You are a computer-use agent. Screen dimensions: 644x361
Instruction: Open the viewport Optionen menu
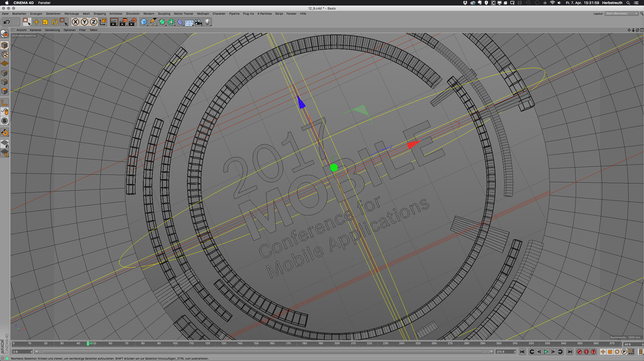coord(69,30)
